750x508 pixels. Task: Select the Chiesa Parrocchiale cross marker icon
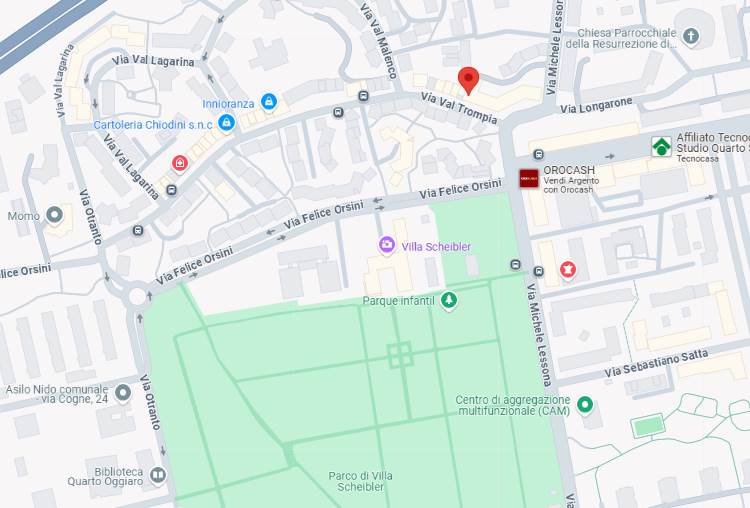pos(691,36)
